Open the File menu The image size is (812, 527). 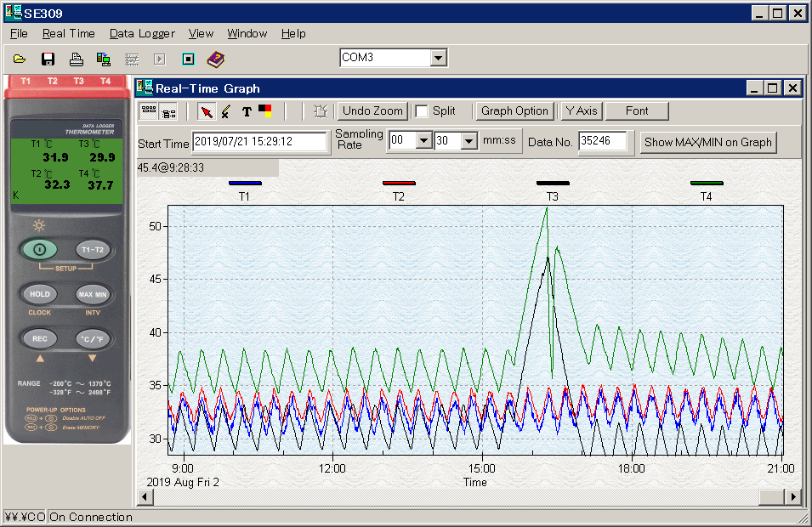20,34
